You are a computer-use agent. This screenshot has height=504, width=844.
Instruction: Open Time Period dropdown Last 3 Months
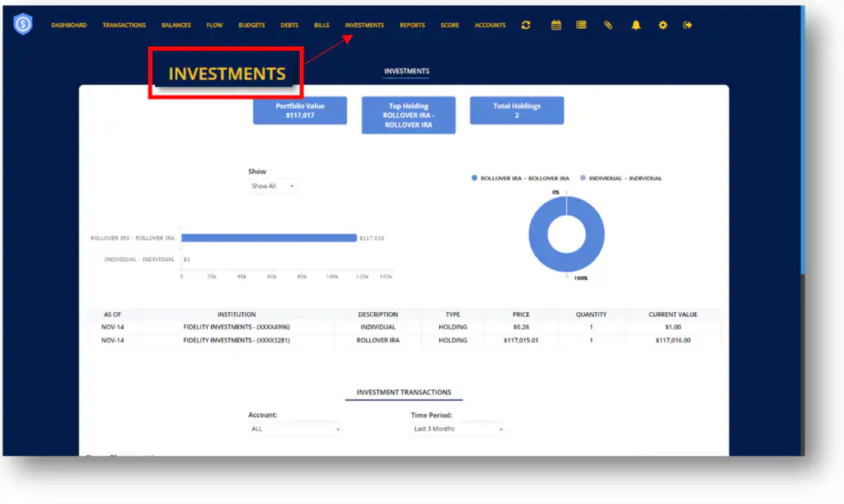click(457, 429)
